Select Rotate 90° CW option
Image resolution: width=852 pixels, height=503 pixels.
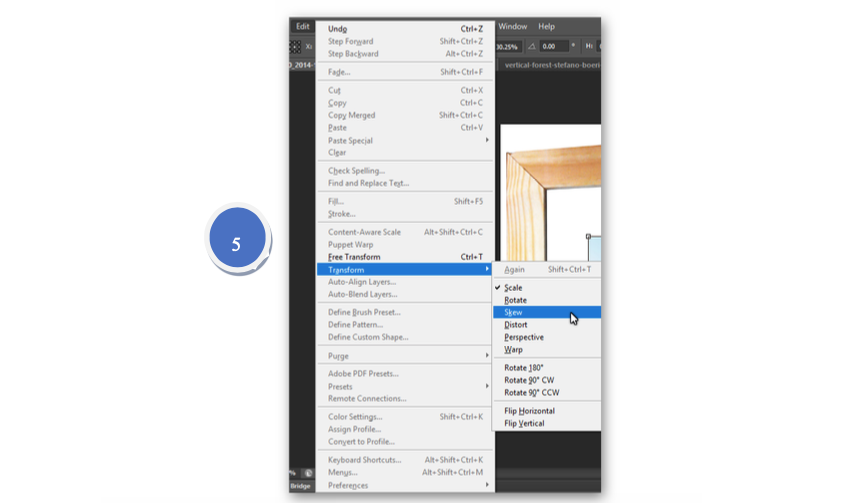click(x=529, y=380)
